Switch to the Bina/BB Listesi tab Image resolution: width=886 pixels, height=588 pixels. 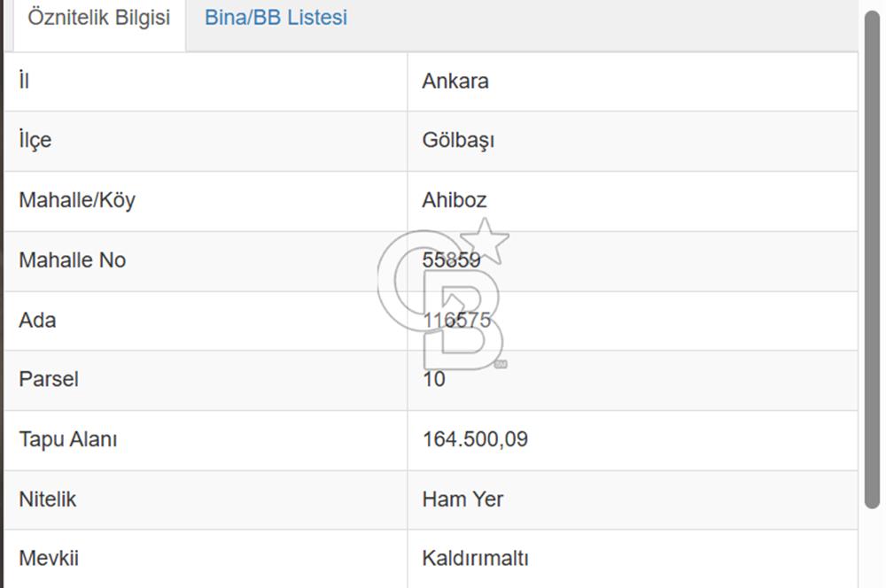[276, 18]
